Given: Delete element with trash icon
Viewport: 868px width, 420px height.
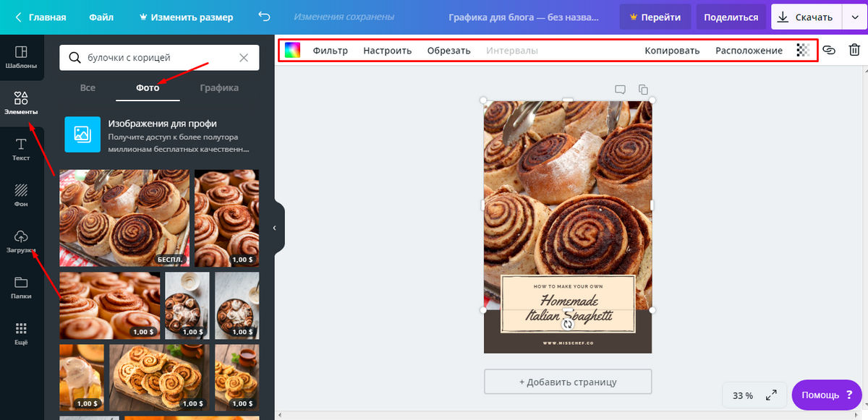Looking at the screenshot, I should (x=854, y=51).
